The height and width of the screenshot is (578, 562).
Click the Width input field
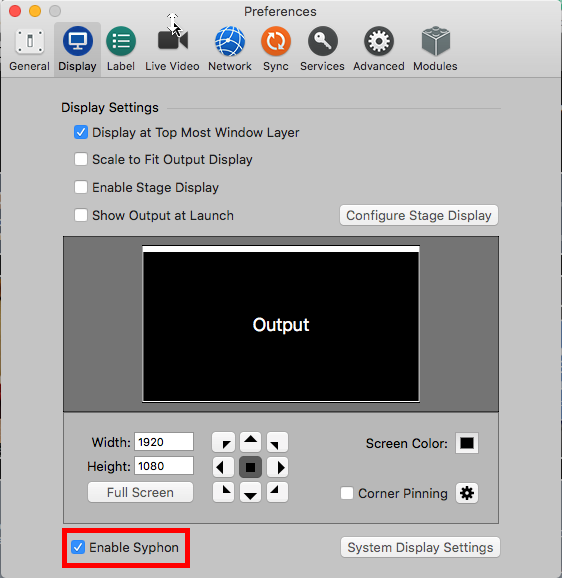click(164, 442)
